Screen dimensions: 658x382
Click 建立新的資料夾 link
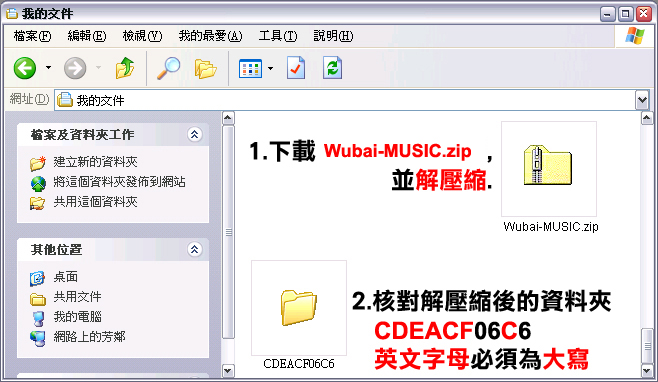(95, 162)
